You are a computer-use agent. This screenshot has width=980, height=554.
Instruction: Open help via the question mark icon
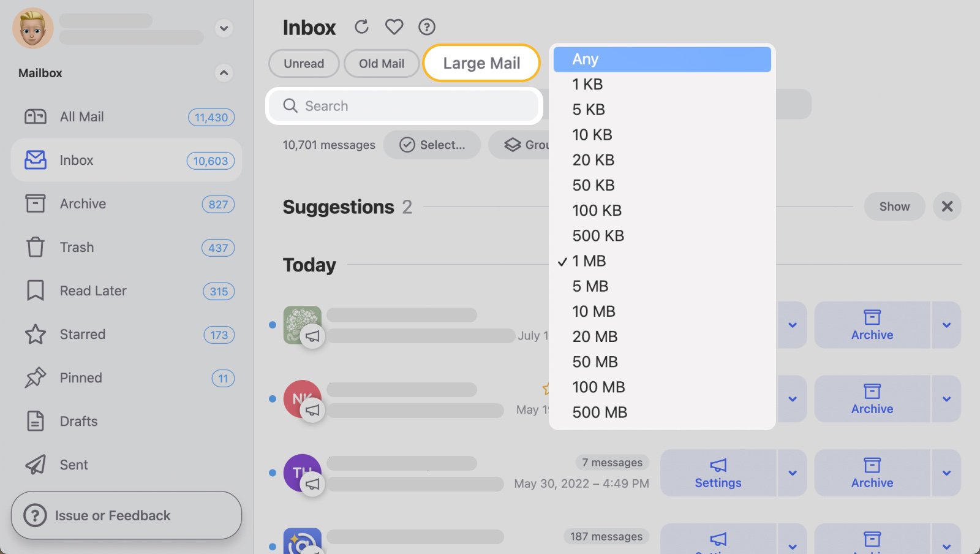point(426,26)
